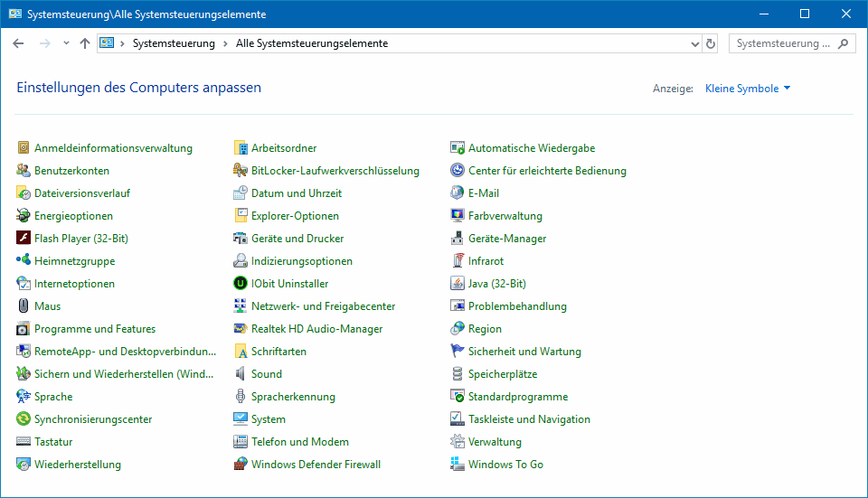Open the Synchronisierungscenter icon
Image resolution: width=868 pixels, height=498 pixels.
click(x=24, y=419)
